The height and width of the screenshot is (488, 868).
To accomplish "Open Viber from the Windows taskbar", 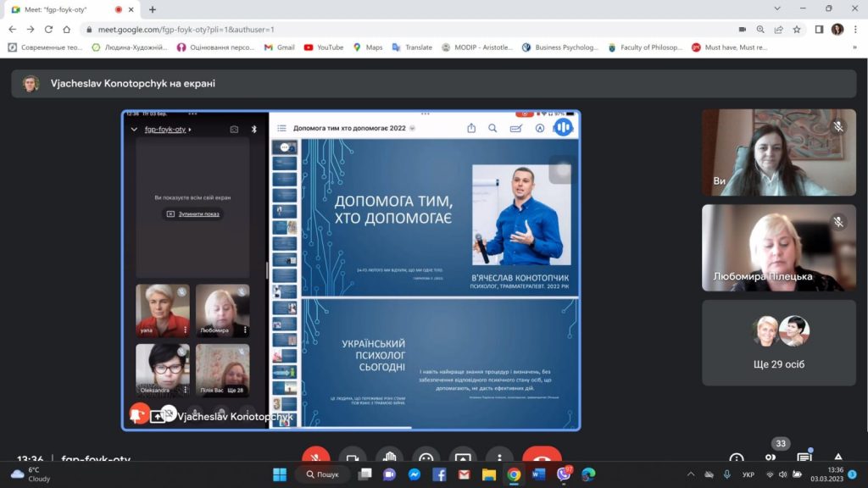I will tap(564, 474).
